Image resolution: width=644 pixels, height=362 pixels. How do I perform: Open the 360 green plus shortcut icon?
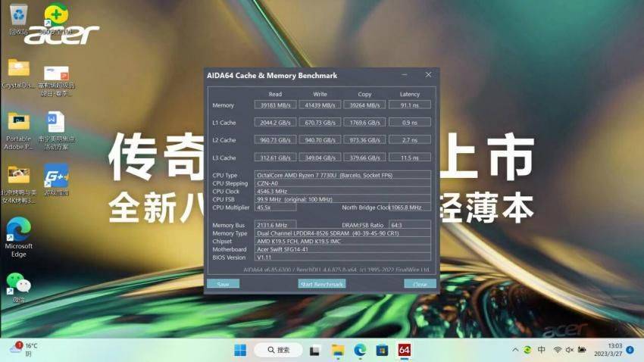point(56,18)
